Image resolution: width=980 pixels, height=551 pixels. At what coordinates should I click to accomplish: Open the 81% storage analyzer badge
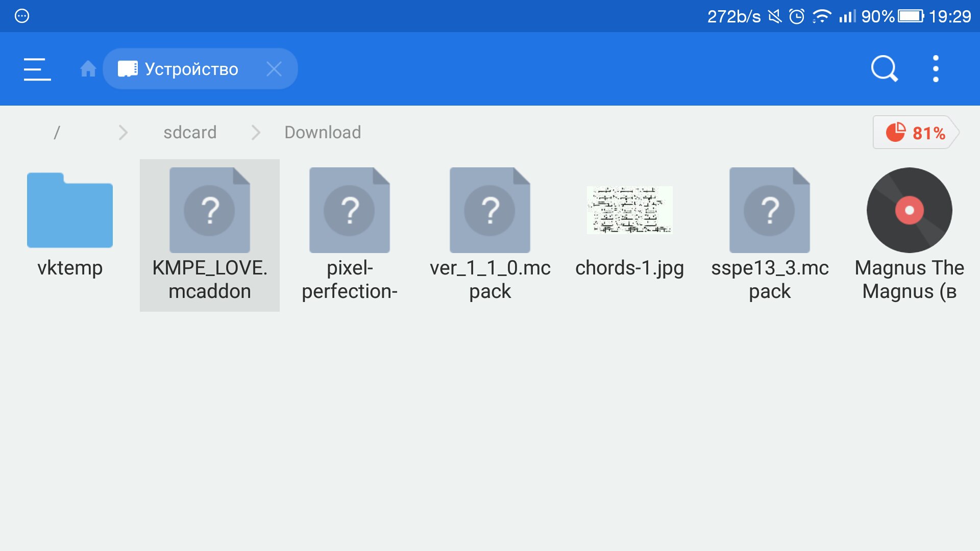tap(916, 133)
